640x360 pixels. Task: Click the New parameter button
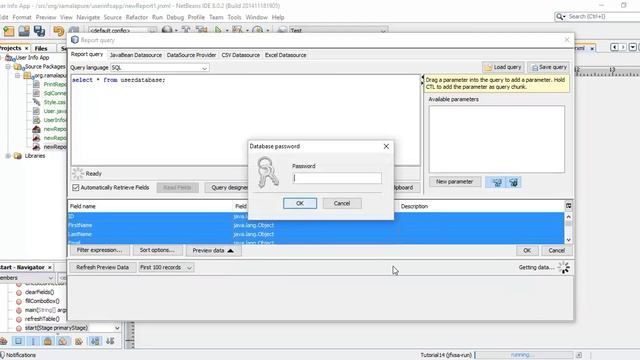coord(455,182)
